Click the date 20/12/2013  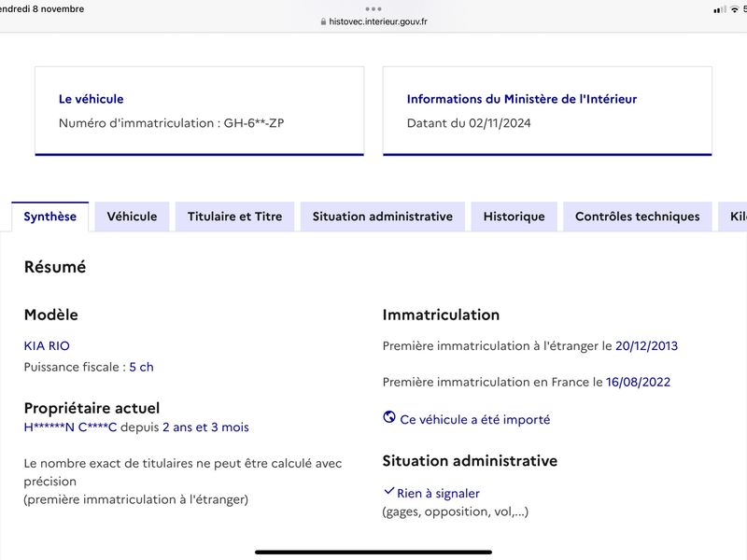(x=646, y=345)
